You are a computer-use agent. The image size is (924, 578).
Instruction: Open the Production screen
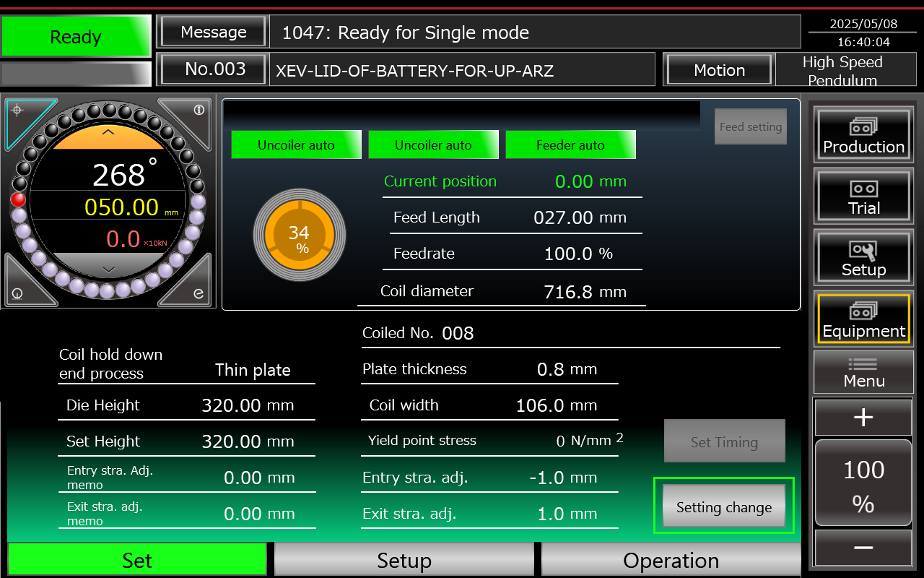[863, 134]
